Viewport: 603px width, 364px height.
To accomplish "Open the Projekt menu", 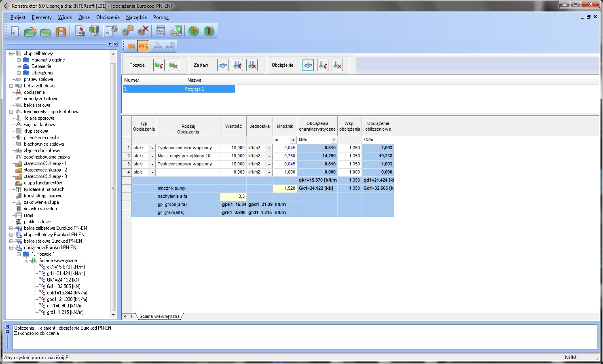I will [x=18, y=17].
